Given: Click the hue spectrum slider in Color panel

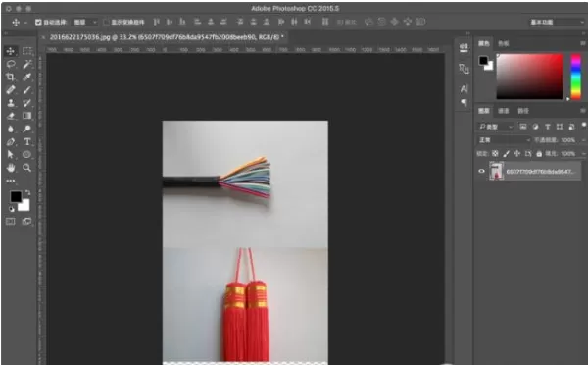Looking at the screenshot, I should pos(576,77).
